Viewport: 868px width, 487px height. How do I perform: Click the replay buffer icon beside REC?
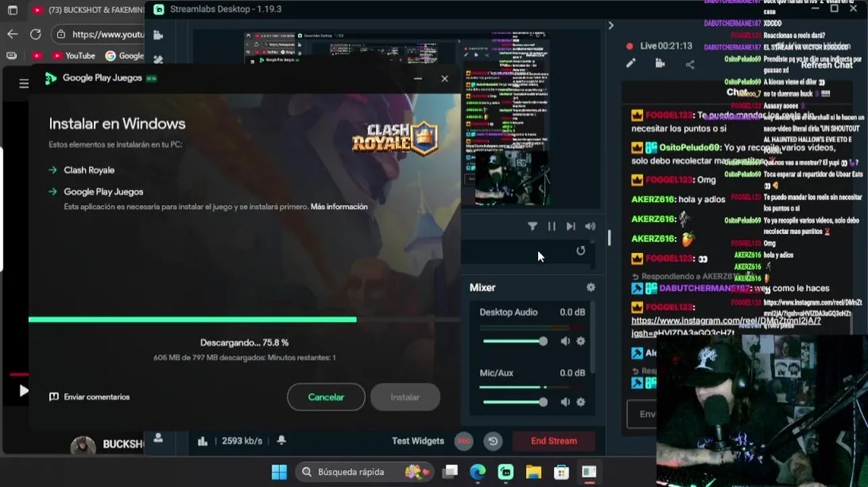point(493,441)
